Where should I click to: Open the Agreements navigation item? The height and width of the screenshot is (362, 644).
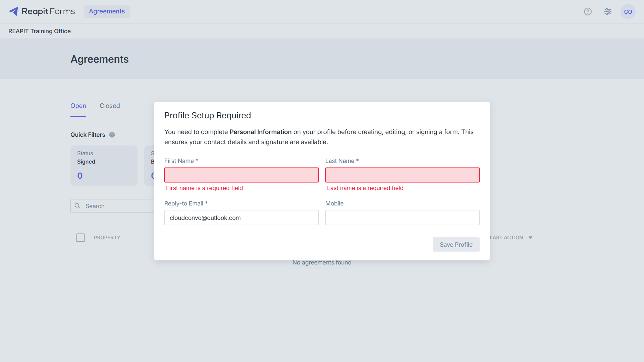[x=107, y=11]
